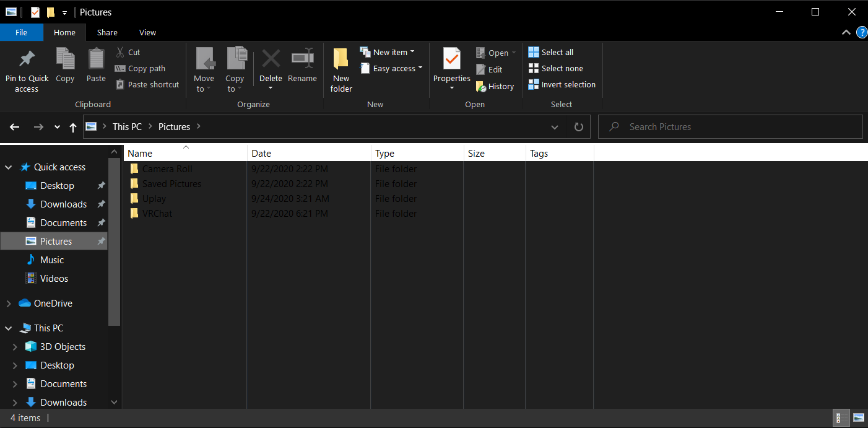868x428 pixels.
Task: Sort by the Date column header
Action: [x=309, y=154]
